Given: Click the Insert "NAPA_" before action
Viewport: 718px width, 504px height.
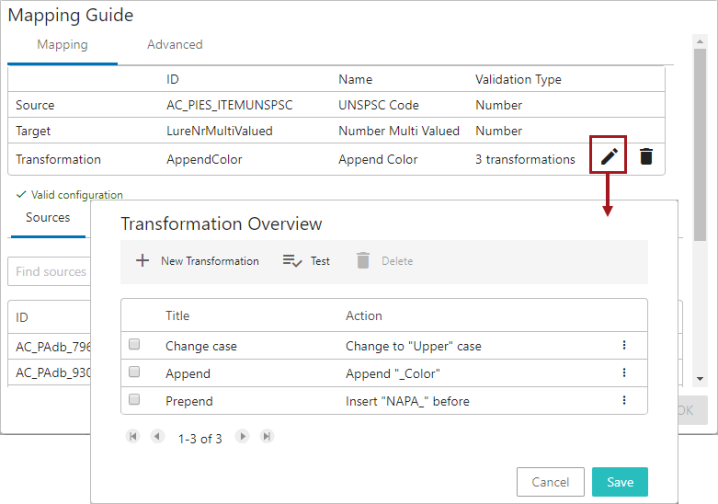Looking at the screenshot, I should click(x=407, y=401).
